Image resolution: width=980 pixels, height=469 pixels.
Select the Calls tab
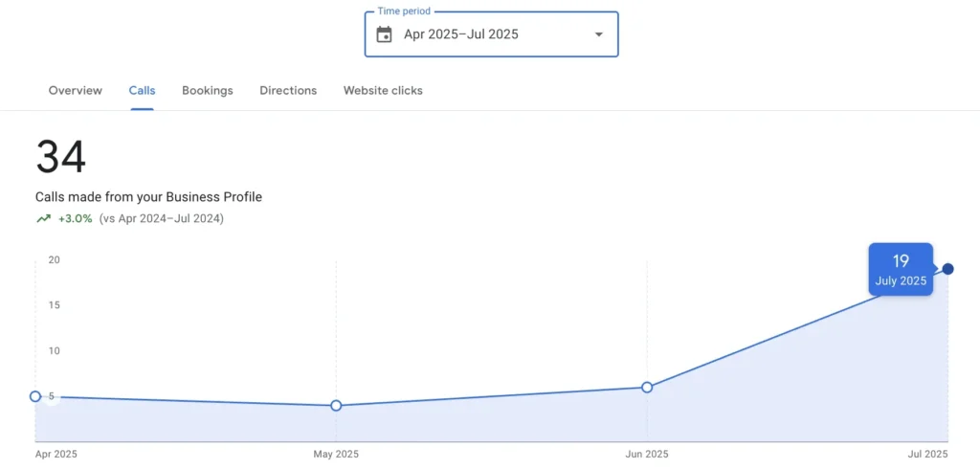pos(142,90)
